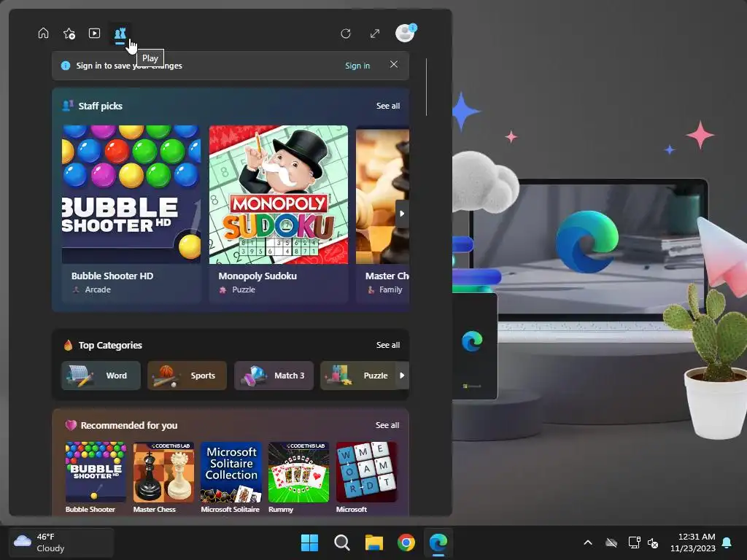Dismiss the sign-in banner with X
This screenshot has height=560, width=747.
point(393,64)
